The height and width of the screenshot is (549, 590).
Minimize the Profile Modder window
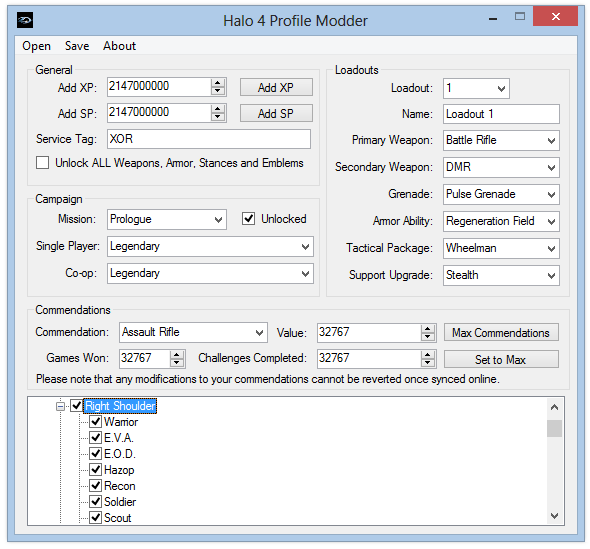[x=493, y=18]
